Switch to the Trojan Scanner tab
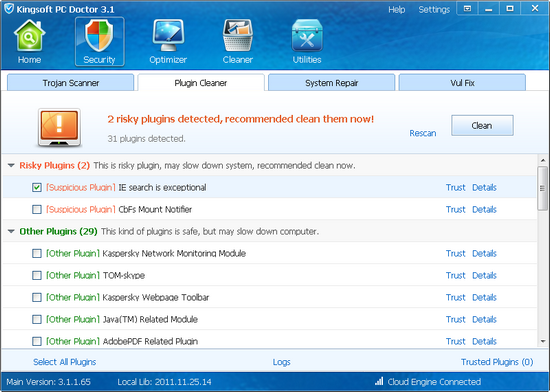 coord(71,83)
